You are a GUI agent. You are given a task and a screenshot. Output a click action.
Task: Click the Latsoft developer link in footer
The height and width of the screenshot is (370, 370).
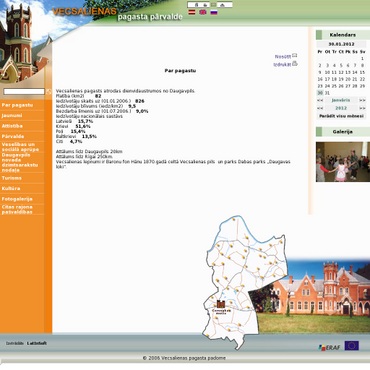tap(37, 343)
